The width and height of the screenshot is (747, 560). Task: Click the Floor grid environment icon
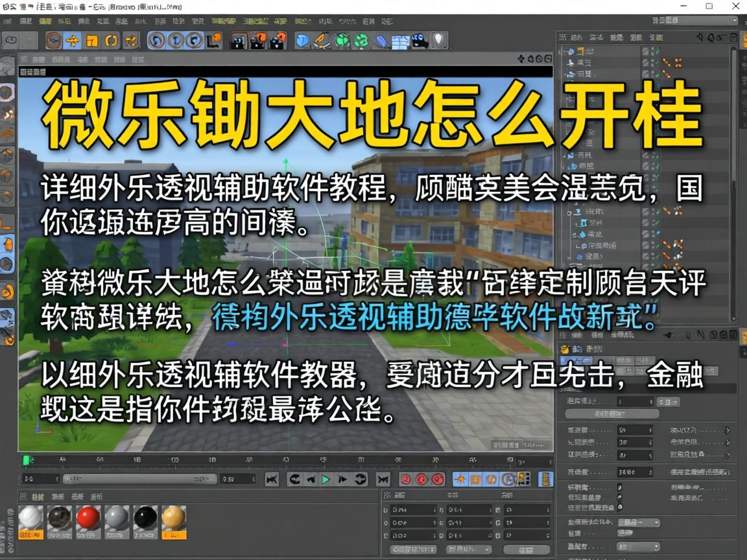pyautogui.click(x=400, y=41)
